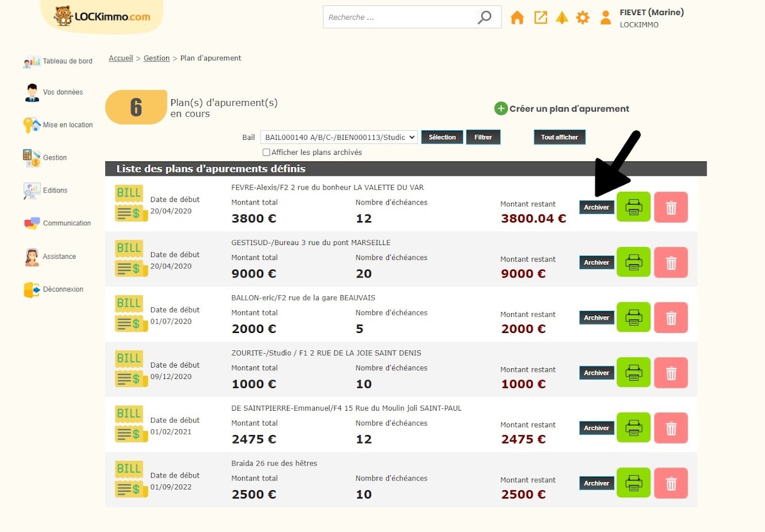Archive the BALLON-eric plan

596,318
